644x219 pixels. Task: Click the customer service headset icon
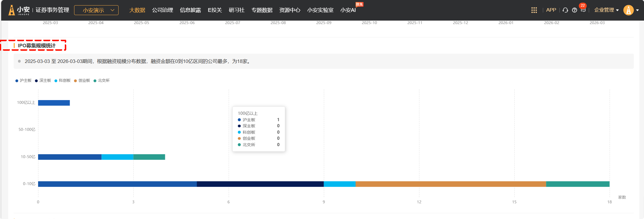(565, 10)
